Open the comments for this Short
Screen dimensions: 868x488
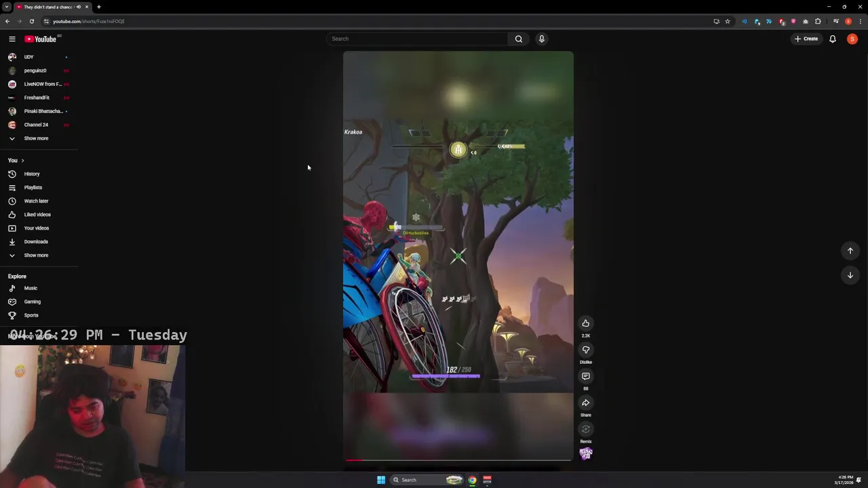coord(586,376)
